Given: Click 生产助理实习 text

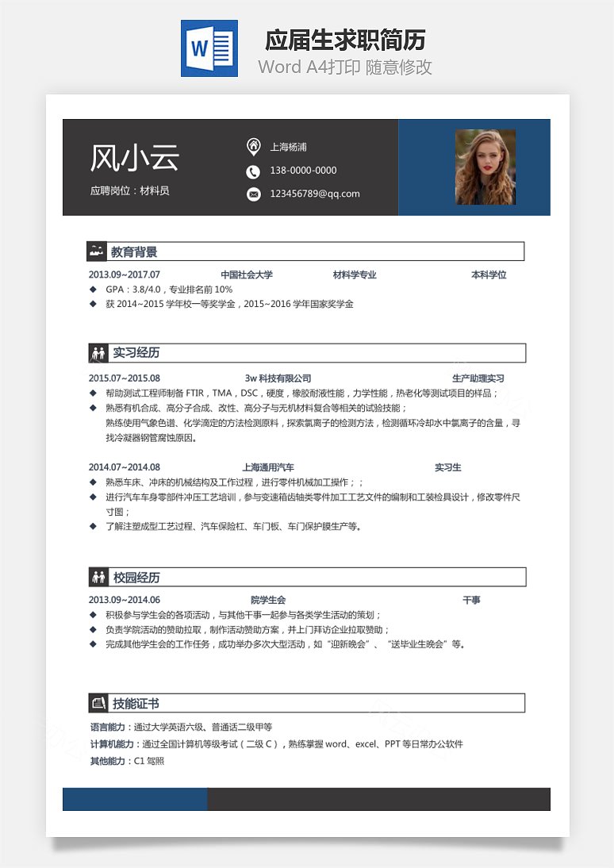Looking at the screenshot, I should [x=478, y=378].
